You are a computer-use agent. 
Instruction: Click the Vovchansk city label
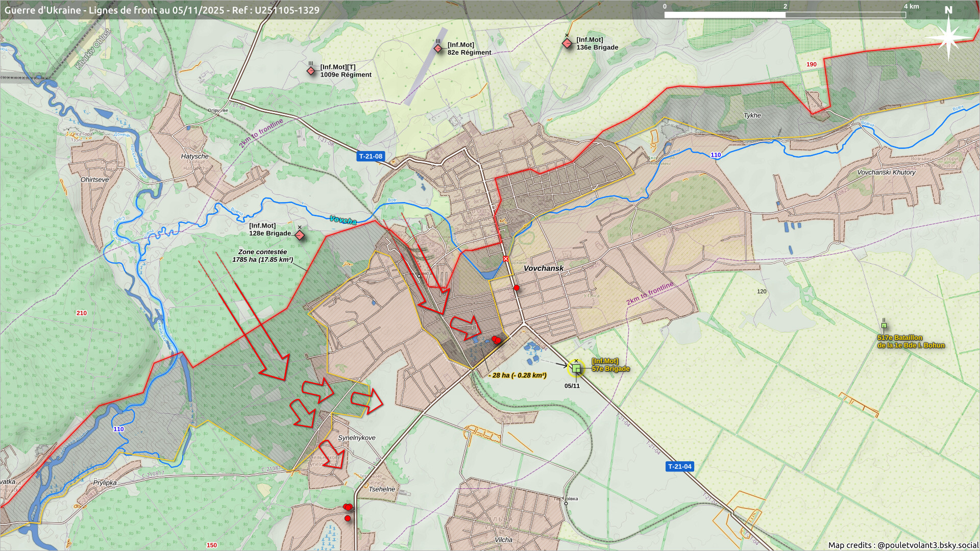click(x=544, y=268)
